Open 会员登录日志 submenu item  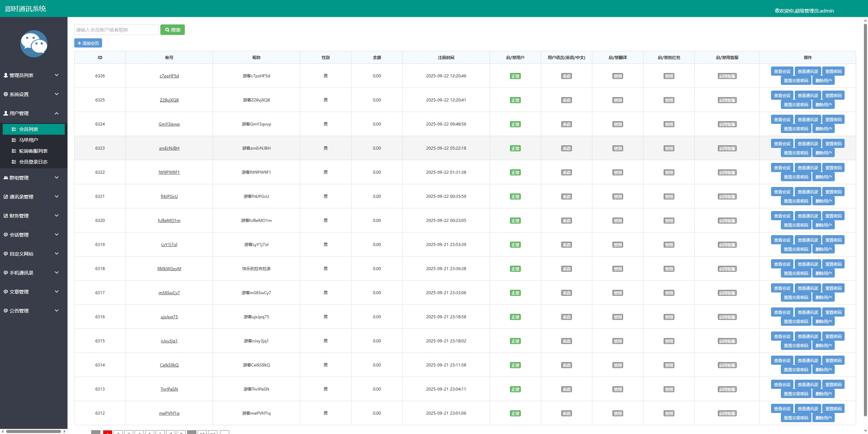click(x=33, y=162)
